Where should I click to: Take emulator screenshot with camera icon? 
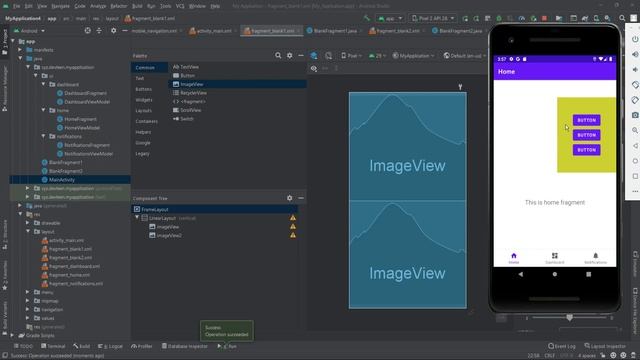click(x=635, y=115)
